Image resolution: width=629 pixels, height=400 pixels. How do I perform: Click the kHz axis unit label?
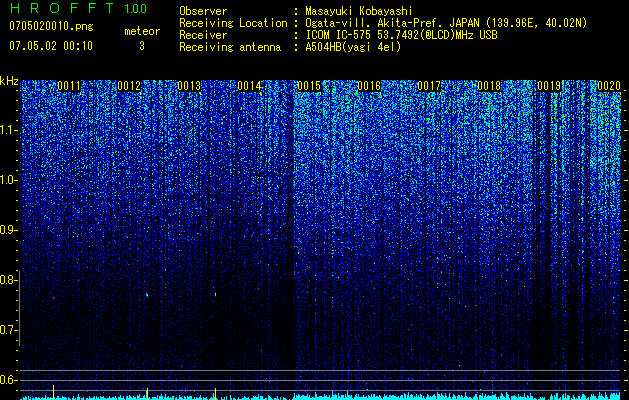click(9, 81)
